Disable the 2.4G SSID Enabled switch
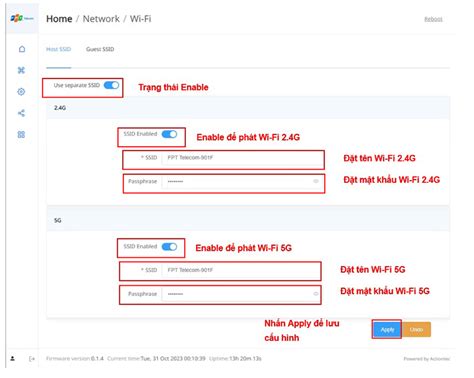This screenshot has height=378, width=474. point(169,134)
